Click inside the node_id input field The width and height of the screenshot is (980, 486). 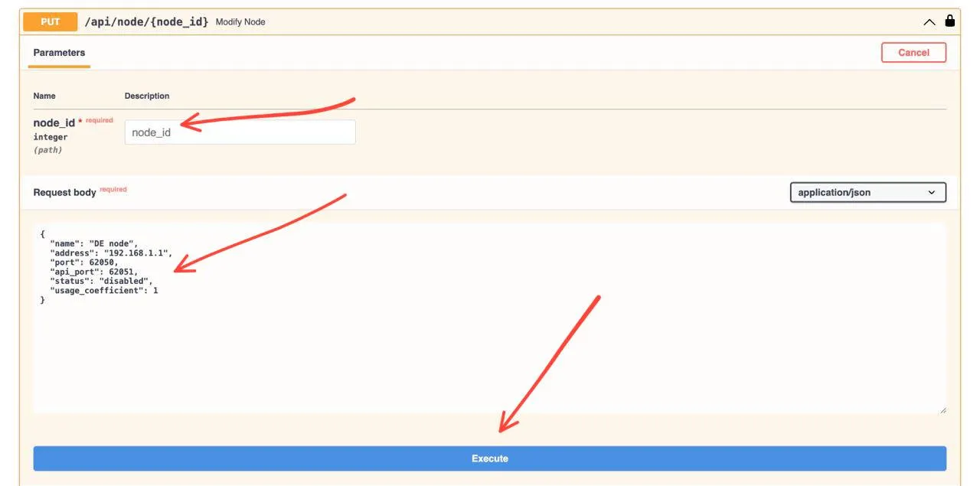tap(240, 132)
